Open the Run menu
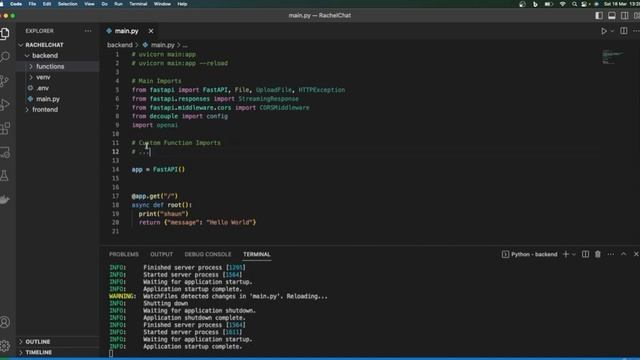This screenshot has width=640, height=360. tap(118, 4)
